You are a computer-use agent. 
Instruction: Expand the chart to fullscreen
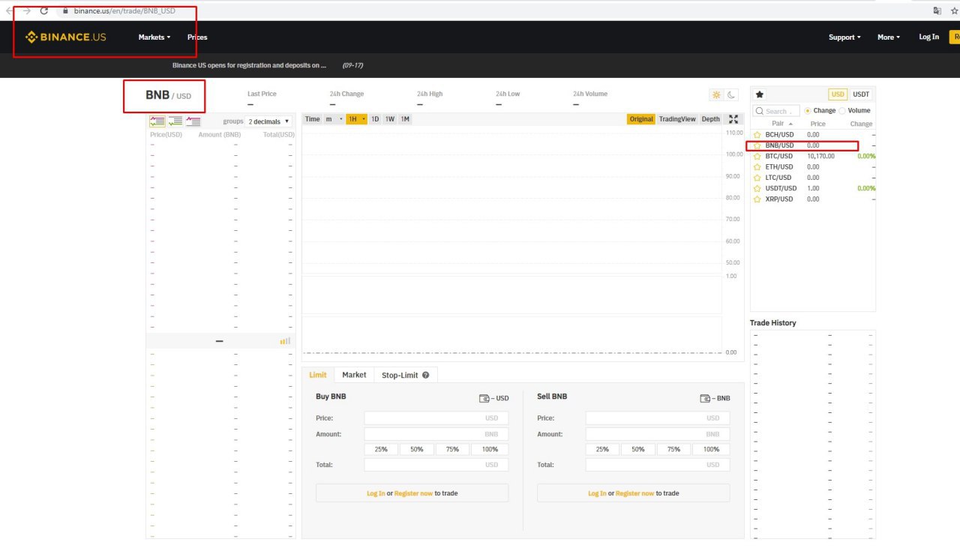(733, 119)
